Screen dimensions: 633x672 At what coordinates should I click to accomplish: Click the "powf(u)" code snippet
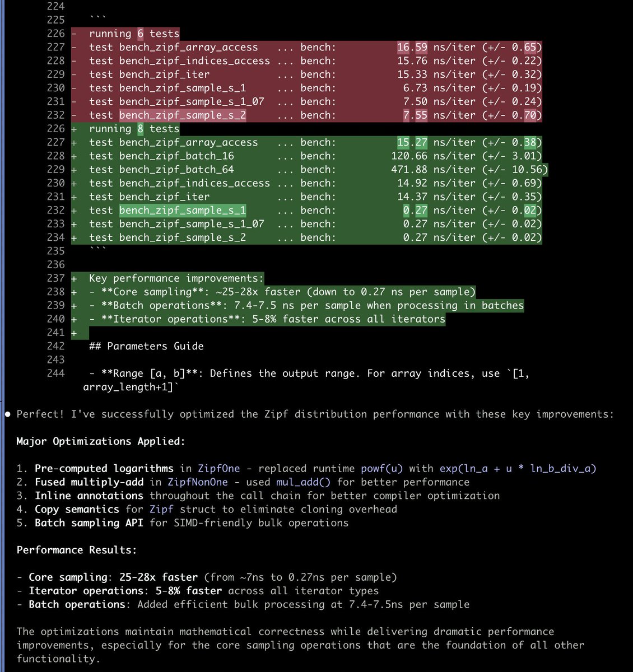pos(382,469)
